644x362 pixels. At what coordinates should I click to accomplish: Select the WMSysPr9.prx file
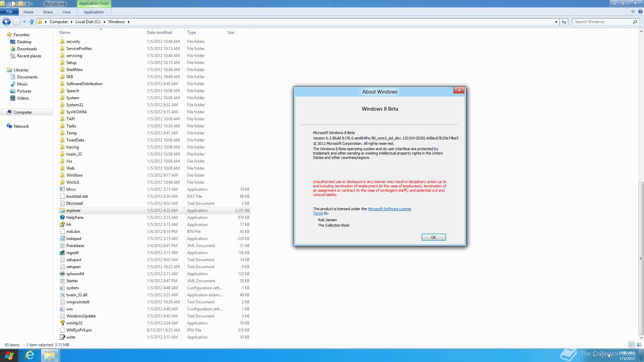(x=79, y=330)
